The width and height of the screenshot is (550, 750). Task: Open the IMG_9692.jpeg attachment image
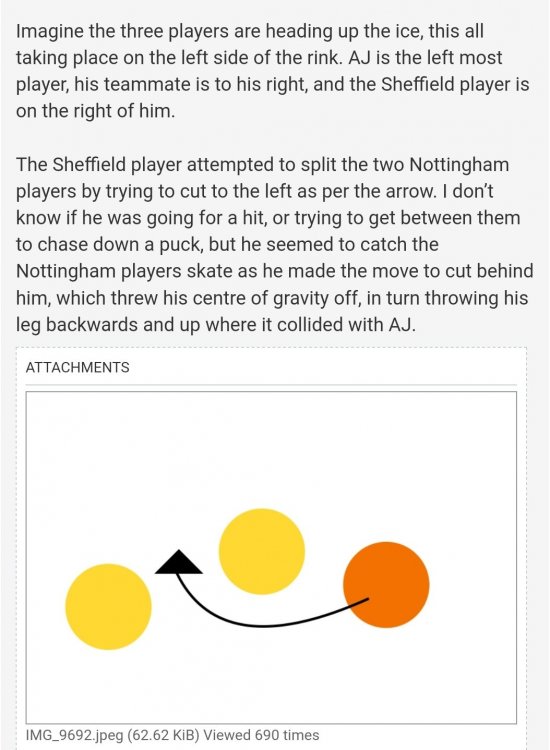(271, 558)
